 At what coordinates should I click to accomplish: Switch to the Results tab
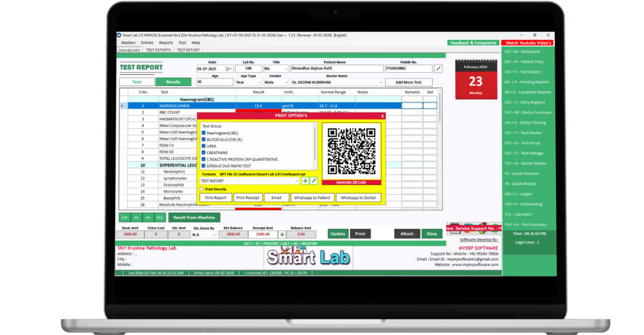[173, 82]
